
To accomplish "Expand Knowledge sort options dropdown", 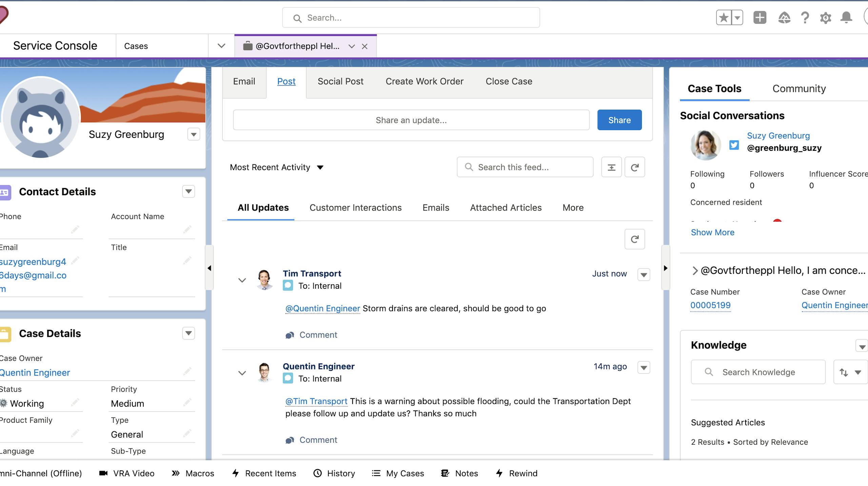I will 850,372.
